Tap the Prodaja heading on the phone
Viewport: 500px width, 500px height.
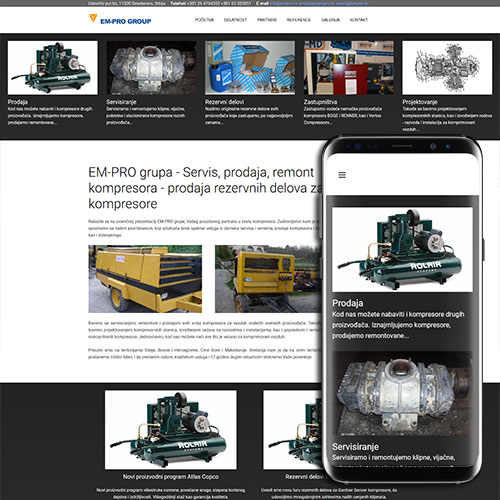[x=348, y=303]
